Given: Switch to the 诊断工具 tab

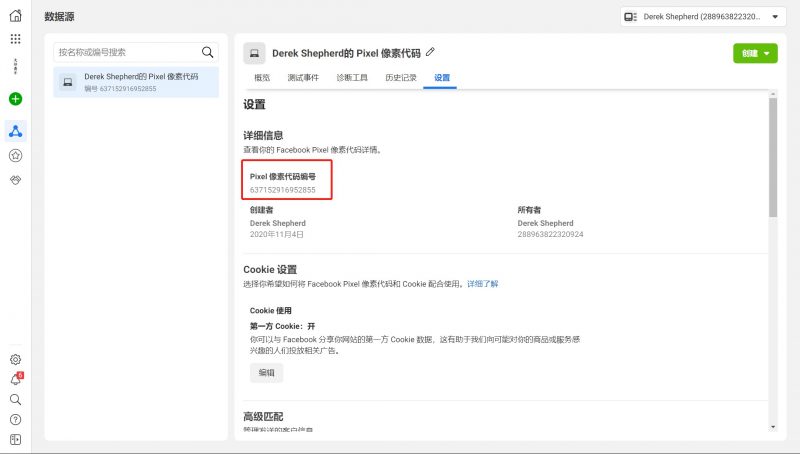Looking at the screenshot, I should click(x=352, y=78).
